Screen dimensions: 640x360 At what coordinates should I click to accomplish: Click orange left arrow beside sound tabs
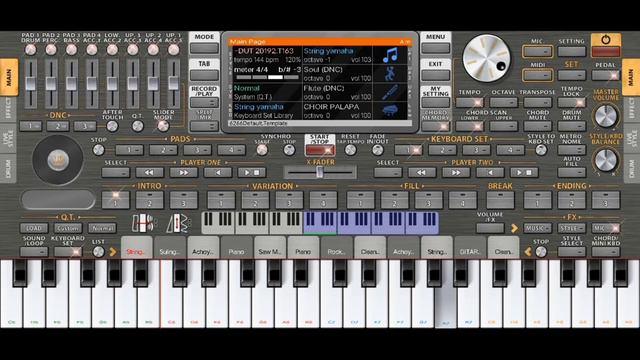tap(527, 252)
